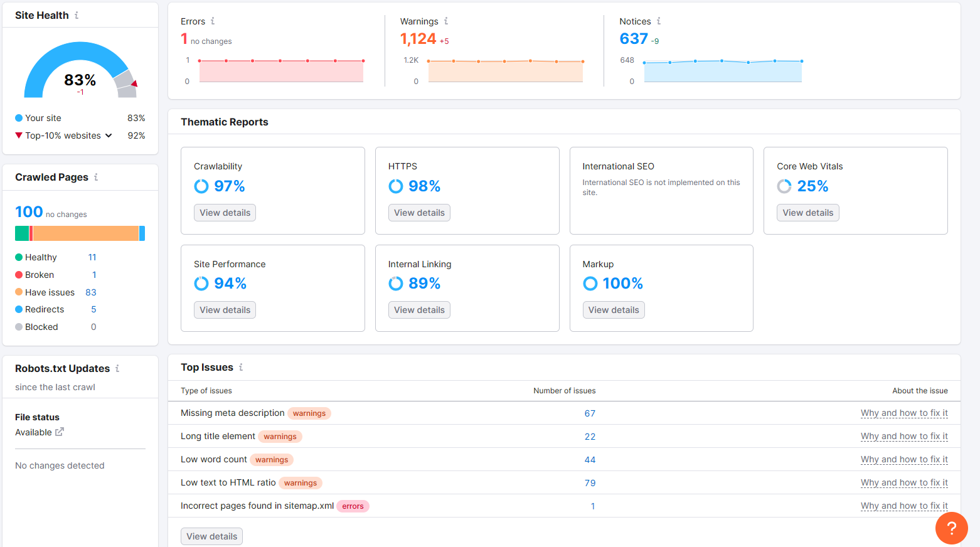Open Internal Linking View details
The image size is (980, 547).
(419, 310)
